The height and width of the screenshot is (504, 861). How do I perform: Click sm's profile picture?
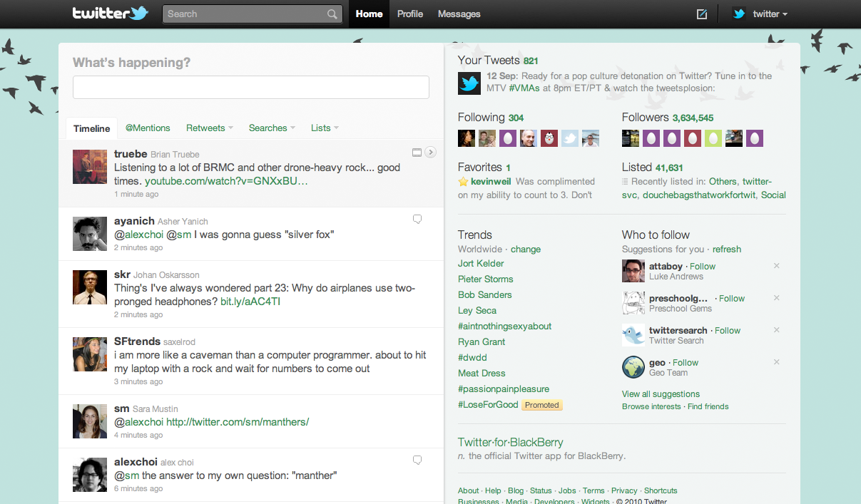(x=90, y=421)
